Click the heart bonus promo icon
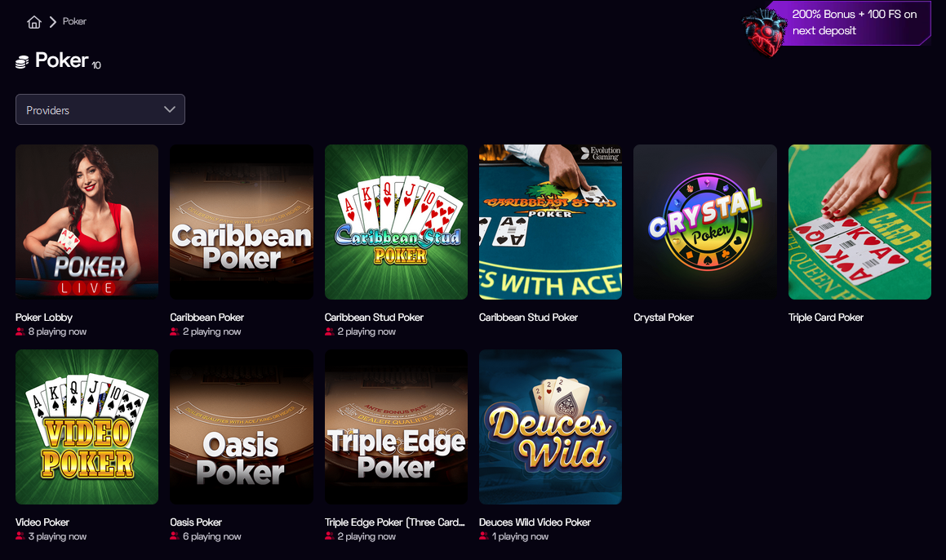Viewport: 946px width, 560px height. 765,30
